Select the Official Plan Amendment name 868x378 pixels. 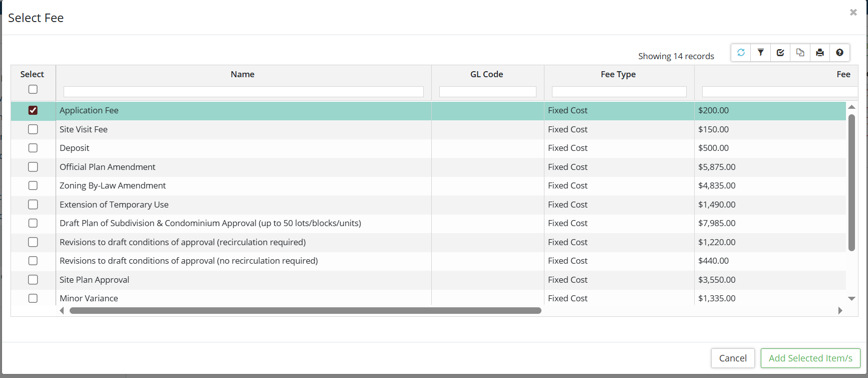point(108,167)
